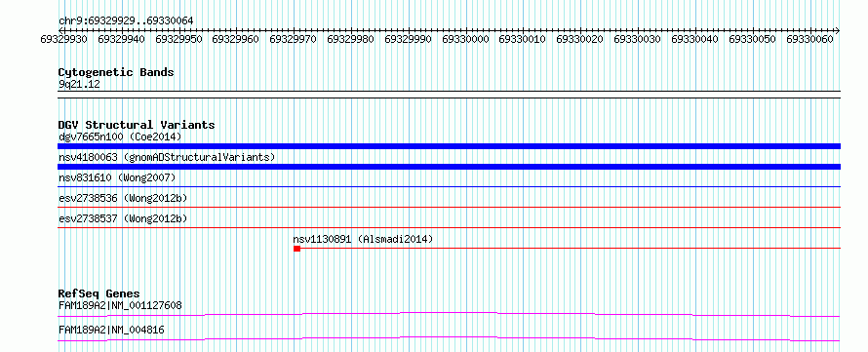Click the red start block of nsv1130891

tap(297, 249)
